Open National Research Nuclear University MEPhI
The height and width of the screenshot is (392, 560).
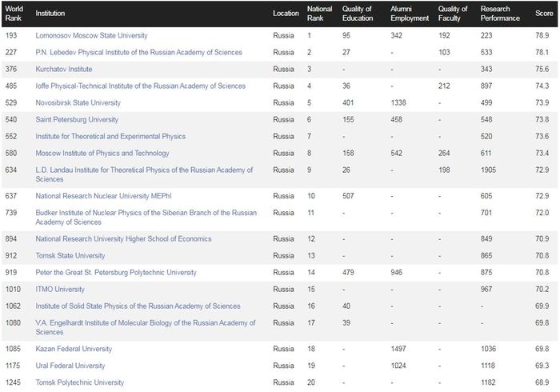(x=98, y=196)
